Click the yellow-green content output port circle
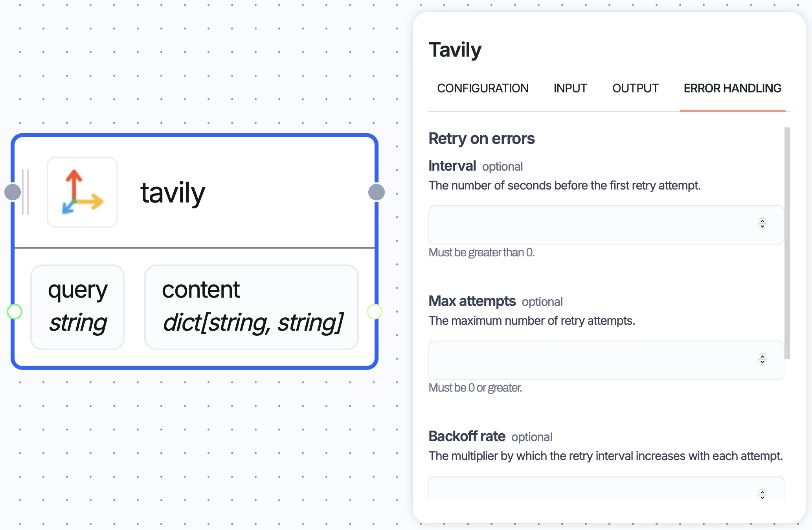The height and width of the screenshot is (530, 812). point(374,312)
